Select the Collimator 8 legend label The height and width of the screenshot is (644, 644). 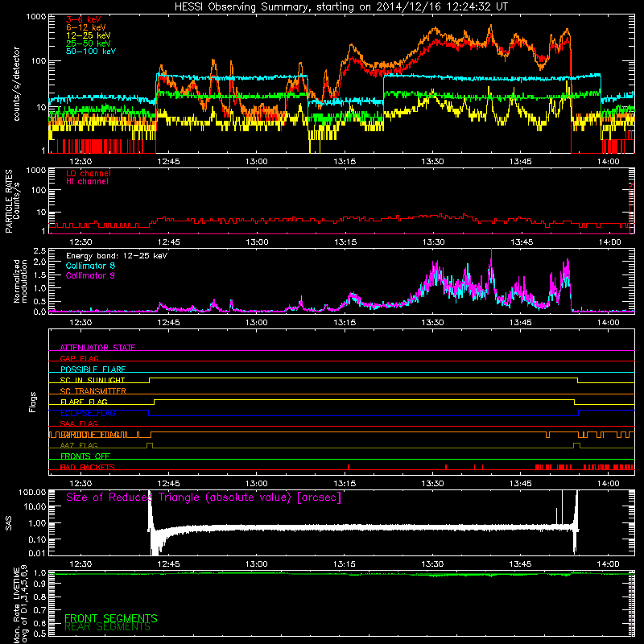90,266
